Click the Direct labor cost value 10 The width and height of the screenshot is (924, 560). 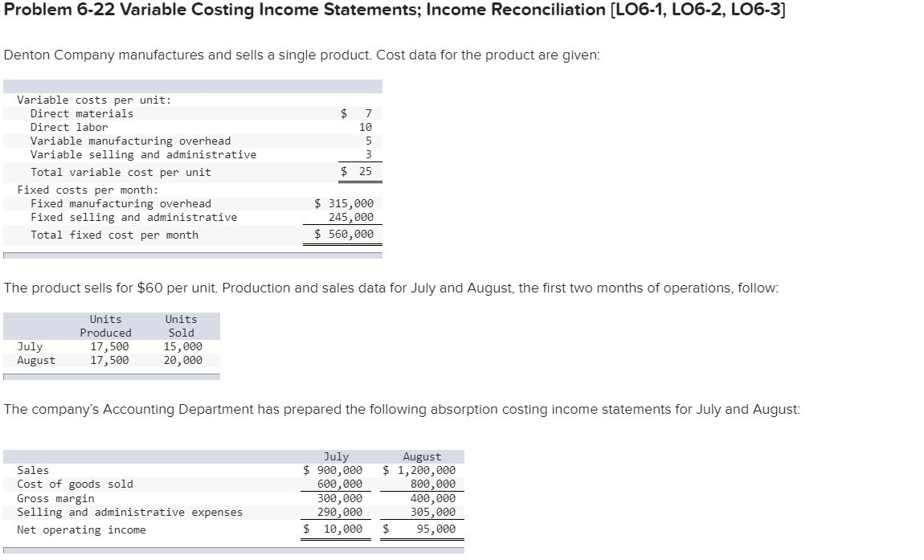point(364,126)
